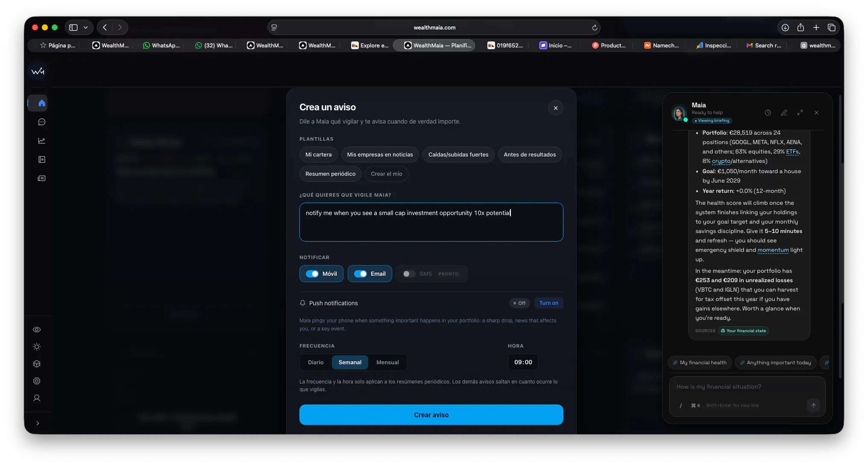Click the momentum link in Maia's message
This screenshot has width=868, height=466.
(x=773, y=250)
